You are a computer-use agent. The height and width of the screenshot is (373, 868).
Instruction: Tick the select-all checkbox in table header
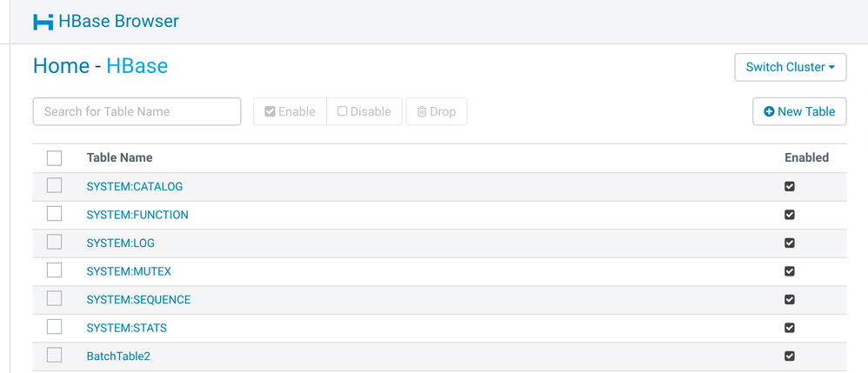pyautogui.click(x=54, y=158)
